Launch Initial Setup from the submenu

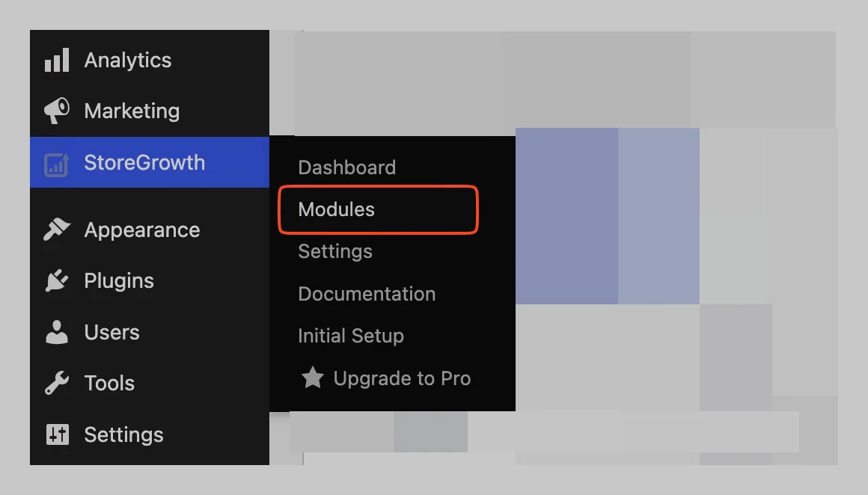[x=351, y=336]
